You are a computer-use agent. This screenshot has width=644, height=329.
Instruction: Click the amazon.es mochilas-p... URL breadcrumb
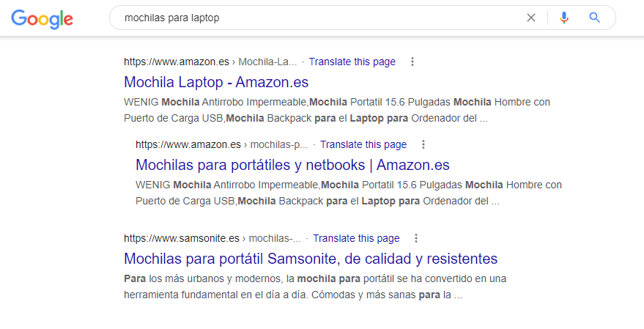(221, 144)
